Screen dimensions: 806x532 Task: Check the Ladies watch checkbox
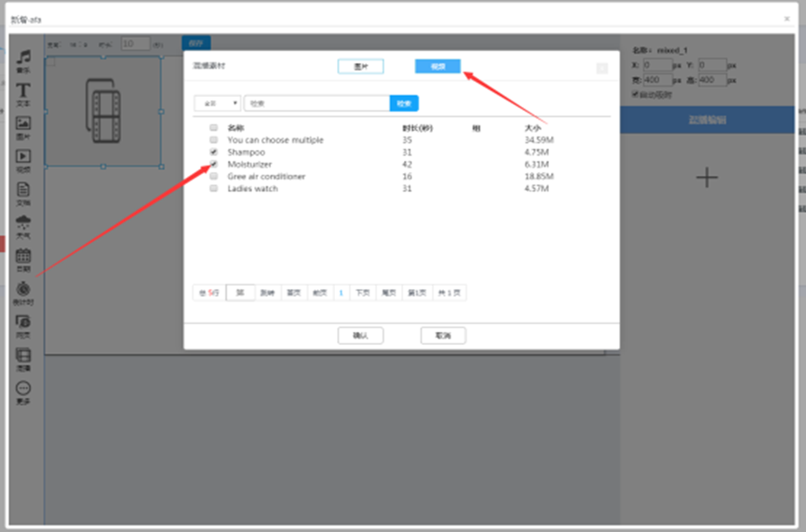point(214,188)
